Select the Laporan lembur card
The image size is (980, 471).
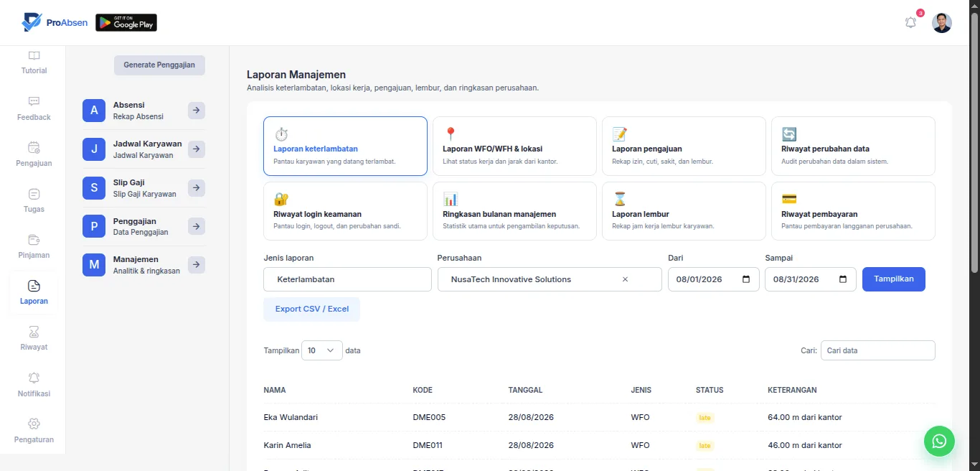click(x=684, y=211)
